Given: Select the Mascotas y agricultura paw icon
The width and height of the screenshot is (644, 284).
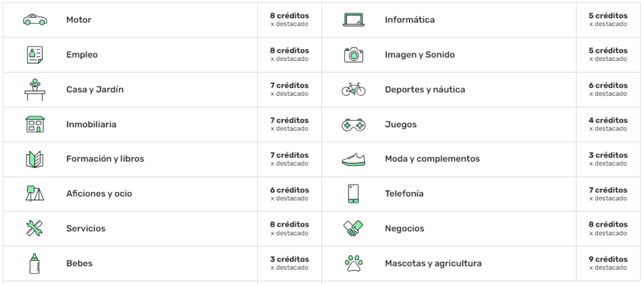Looking at the screenshot, I should tap(353, 263).
